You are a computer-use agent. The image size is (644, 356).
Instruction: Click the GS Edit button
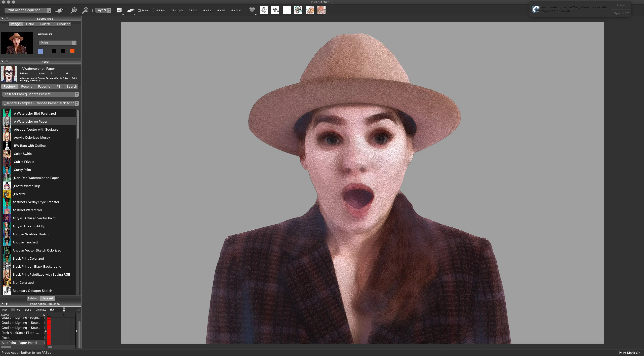pyautogui.click(x=222, y=10)
